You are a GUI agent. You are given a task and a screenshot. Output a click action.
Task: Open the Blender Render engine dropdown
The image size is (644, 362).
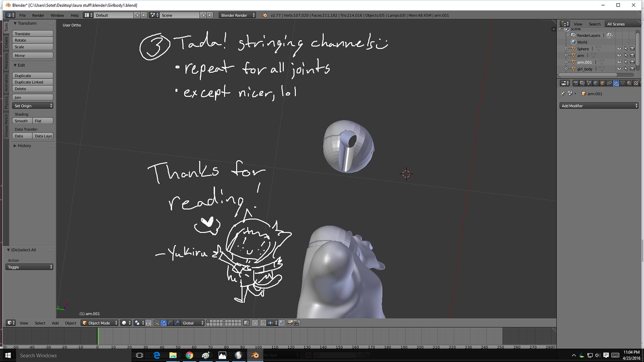pos(237,15)
